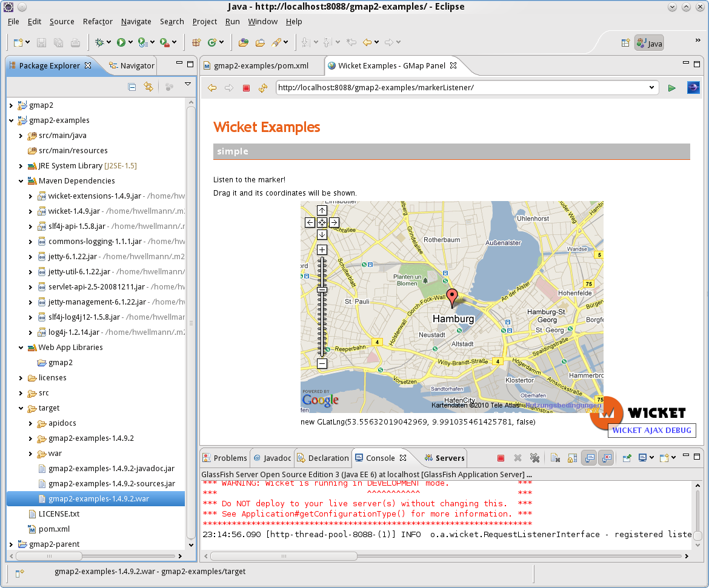This screenshot has width=709, height=588.
Task: Toggle show console on standard output change
Action: [590, 458]
